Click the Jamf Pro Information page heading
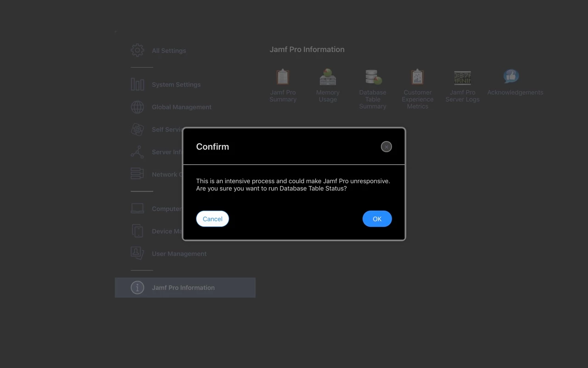 (307, 50)
